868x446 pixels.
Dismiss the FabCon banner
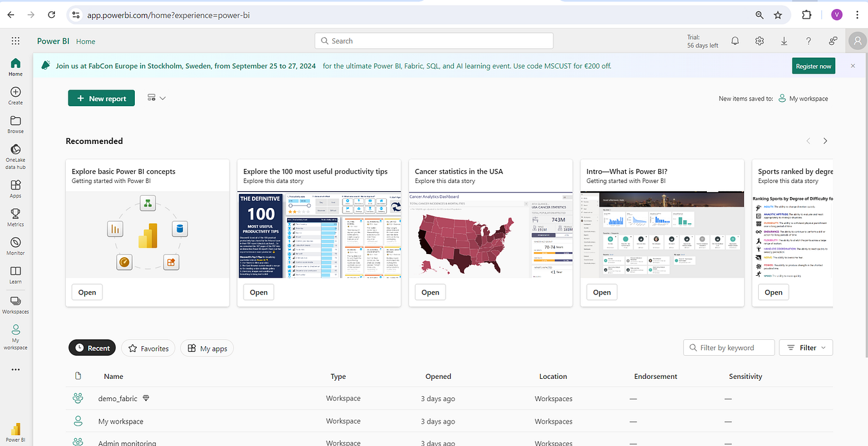tap(853, 66)
